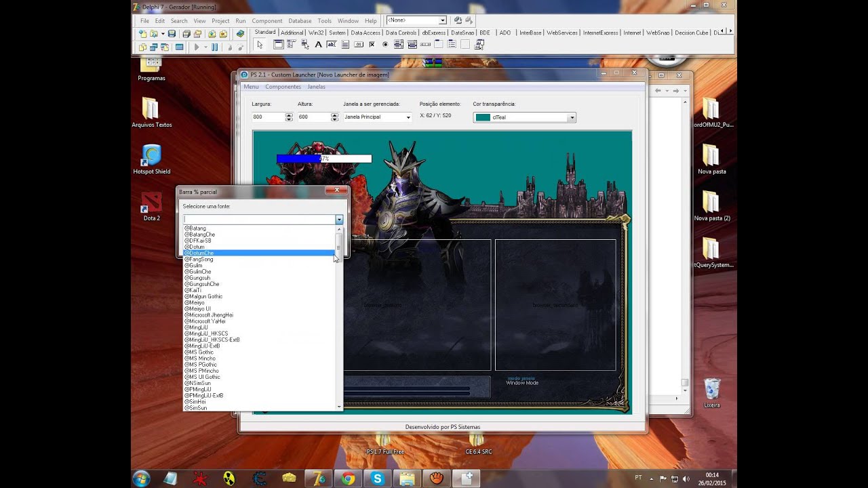Open the Janela a ser gerenciada dropdown
Viewport: 868px width, 488px height.
pos(408,117)
